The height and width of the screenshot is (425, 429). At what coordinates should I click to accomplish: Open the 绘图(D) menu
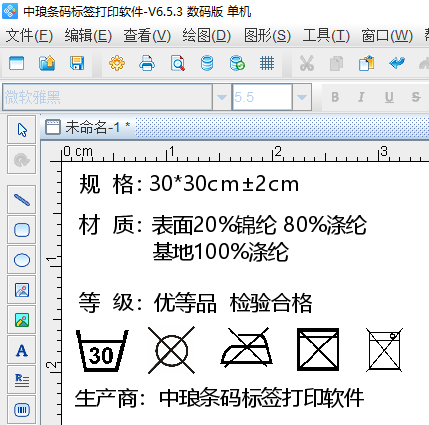point(206,35)
